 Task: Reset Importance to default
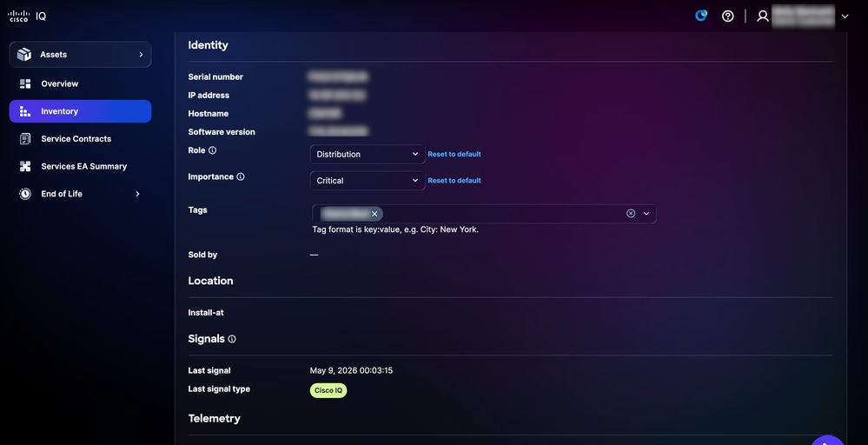(454, 181)
